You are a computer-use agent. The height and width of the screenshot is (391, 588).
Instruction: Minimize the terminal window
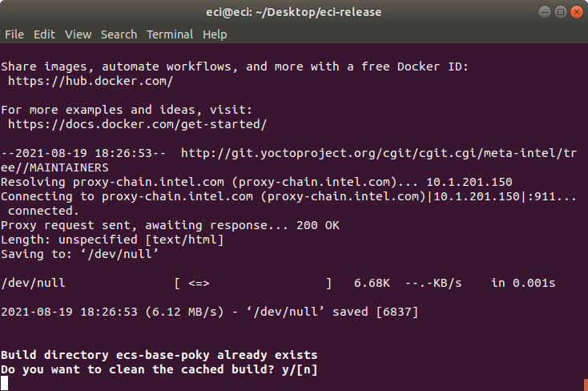pyautogui.click(x=545, y=12)
